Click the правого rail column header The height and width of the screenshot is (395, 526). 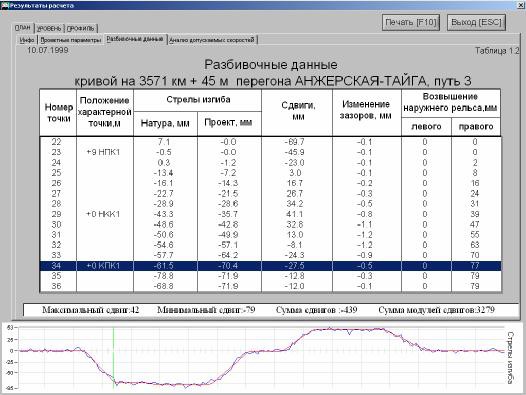click(476, 127)
